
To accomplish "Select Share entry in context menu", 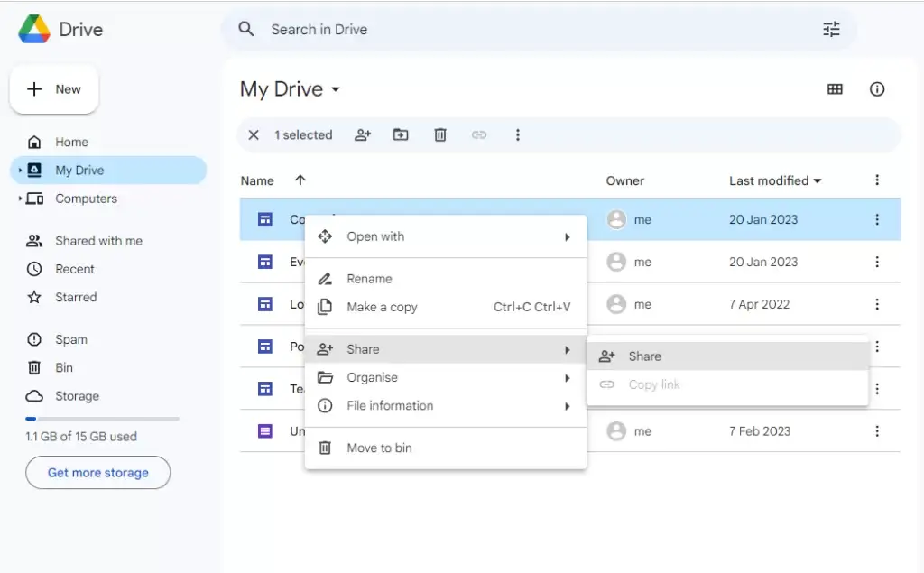I will click(446, 349).
